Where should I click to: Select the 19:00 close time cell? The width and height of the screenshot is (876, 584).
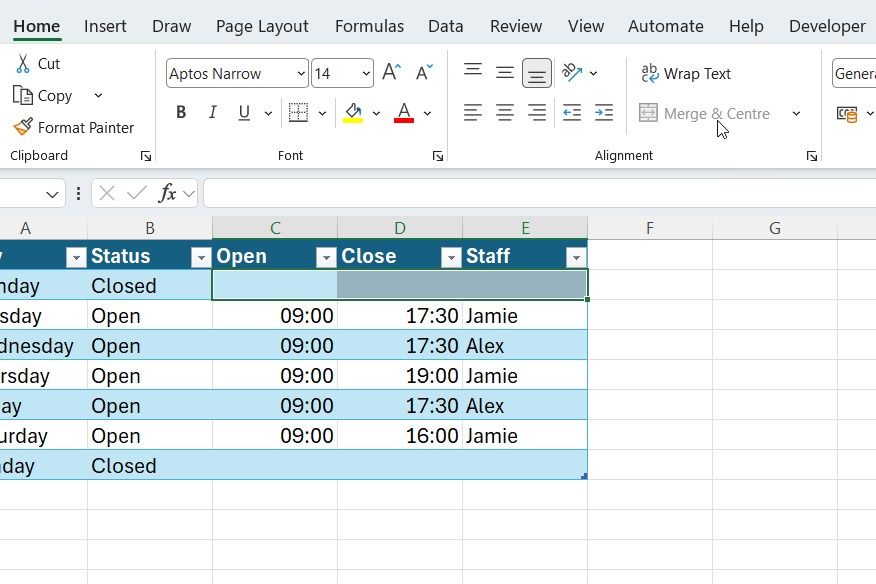400,376
